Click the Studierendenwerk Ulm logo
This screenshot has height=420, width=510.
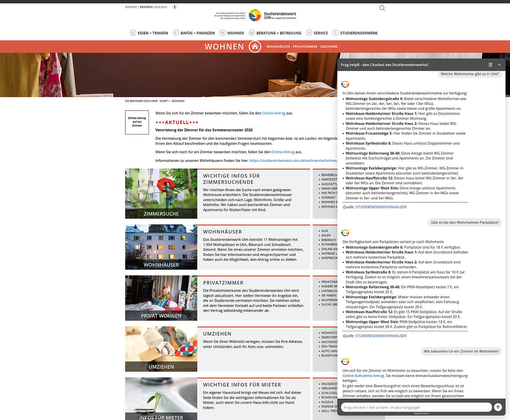[x=255, y=15]
